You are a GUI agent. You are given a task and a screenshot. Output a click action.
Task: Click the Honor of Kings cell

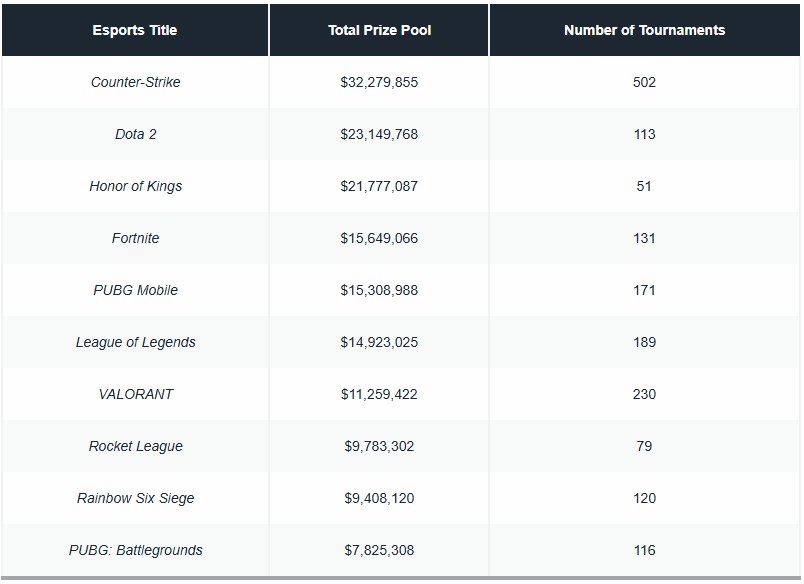(135, 186)
